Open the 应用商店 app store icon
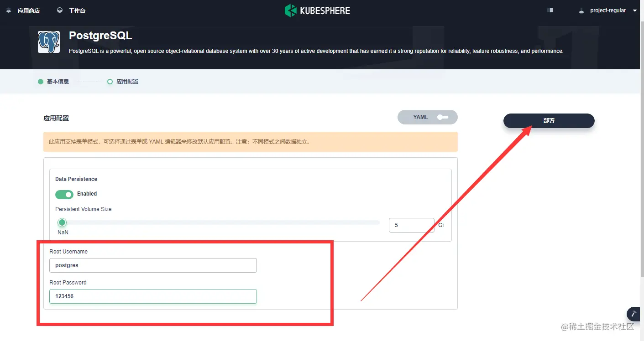Screen dimensions: 644x341 coord(9,10)
